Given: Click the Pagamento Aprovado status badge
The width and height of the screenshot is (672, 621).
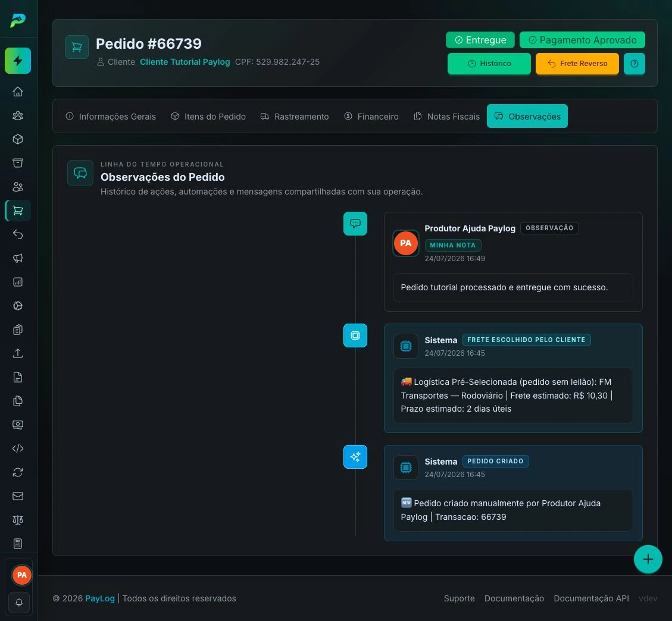Looking at the screenshot, I should (x=583, y=40).
